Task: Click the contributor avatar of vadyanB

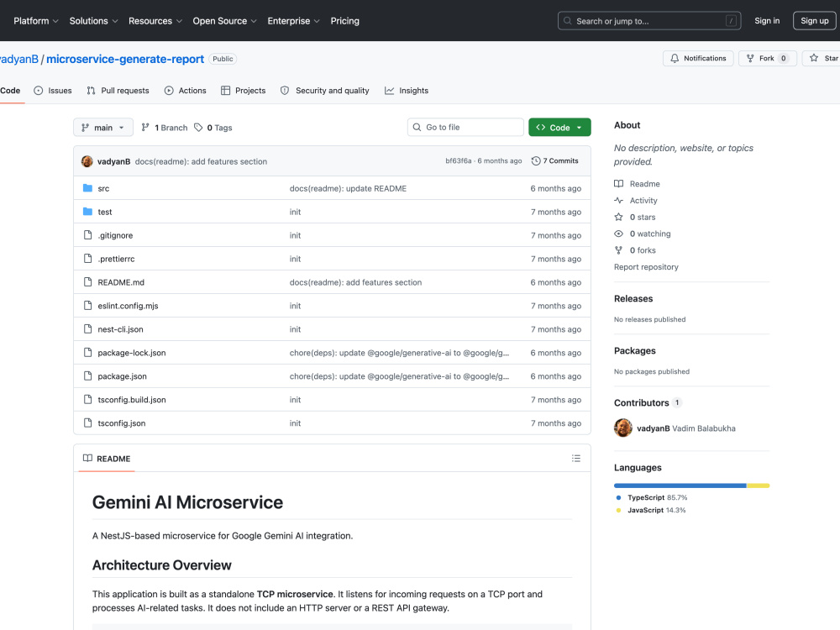Action: tap(623, 428)
